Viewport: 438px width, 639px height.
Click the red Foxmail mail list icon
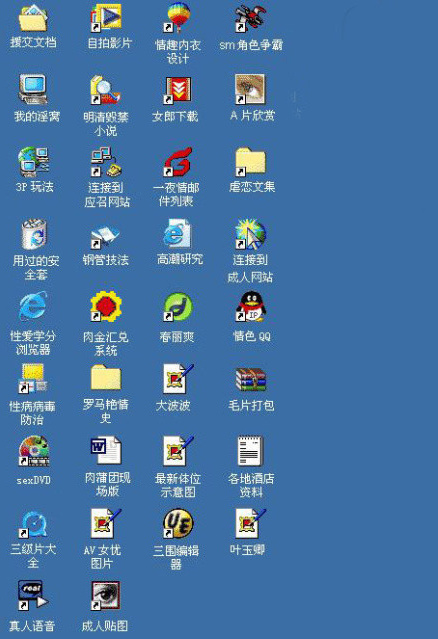pyautogui.click(x=178, y=162)
